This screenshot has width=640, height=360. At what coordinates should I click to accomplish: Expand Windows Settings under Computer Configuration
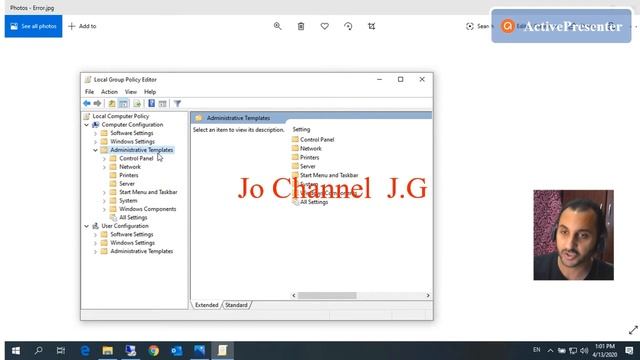pyautogui.click(x=95, y=142)
